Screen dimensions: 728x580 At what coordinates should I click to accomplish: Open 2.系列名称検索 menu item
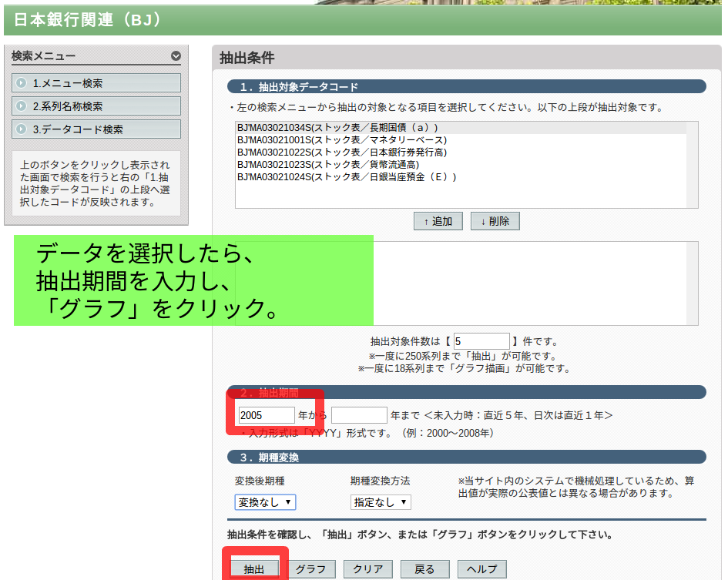click(x=96, y=106)
